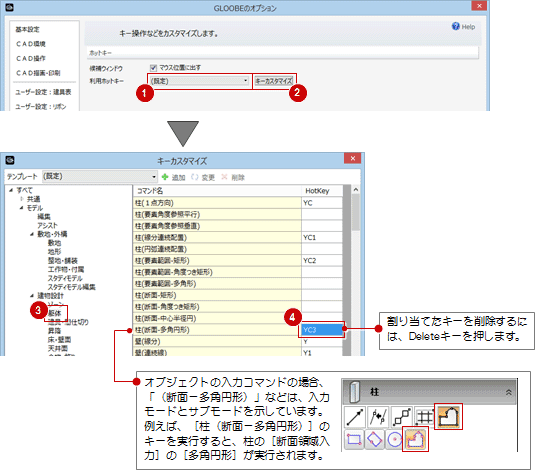Close the キーカスタマイズ window
Image resolution: width=535 pixels, height=470 pixels.
point(353,158)
